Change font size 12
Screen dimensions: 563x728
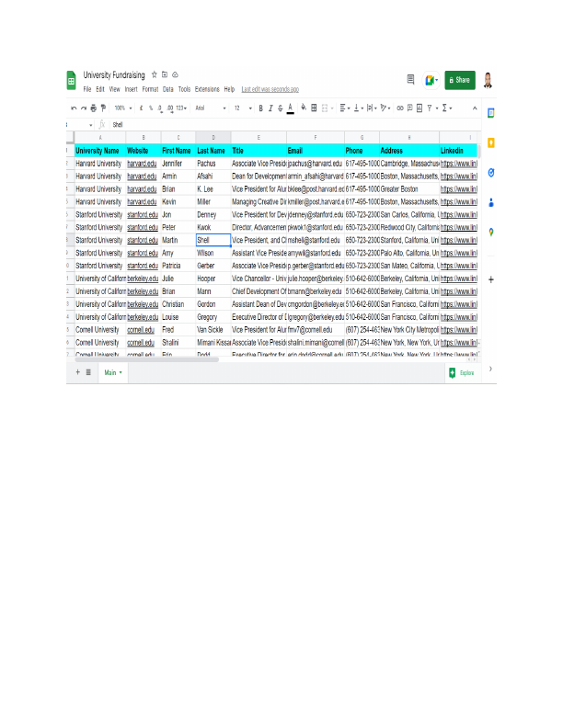244,108
